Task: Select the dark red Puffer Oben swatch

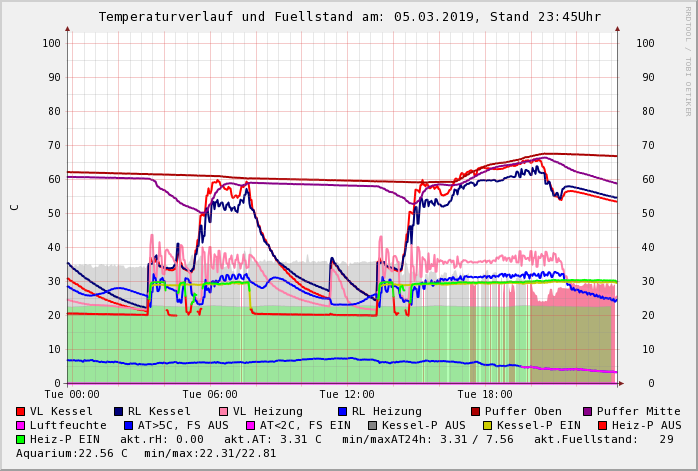Action: coord(475,411)
